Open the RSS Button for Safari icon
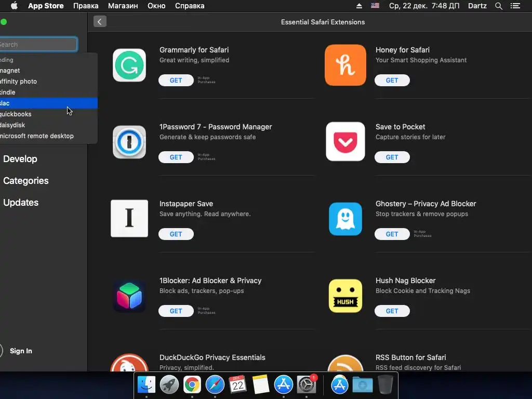This screenshot has width=532, height=399. tap(345, 363)
